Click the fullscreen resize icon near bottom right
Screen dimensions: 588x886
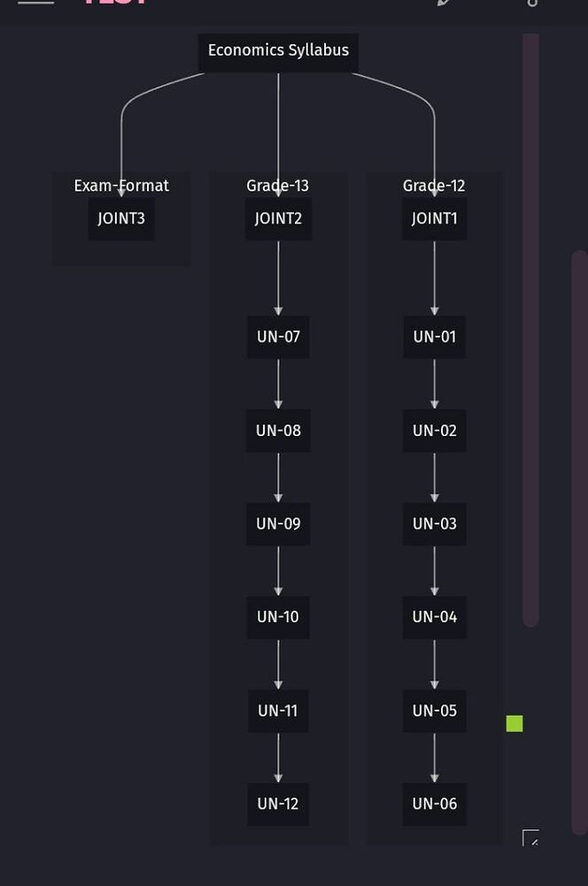tap(531, 838)
